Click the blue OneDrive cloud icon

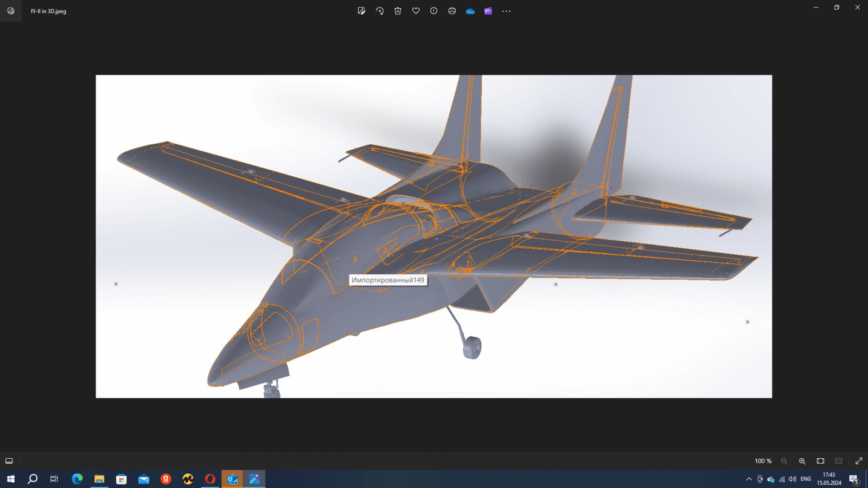(470, 11)
